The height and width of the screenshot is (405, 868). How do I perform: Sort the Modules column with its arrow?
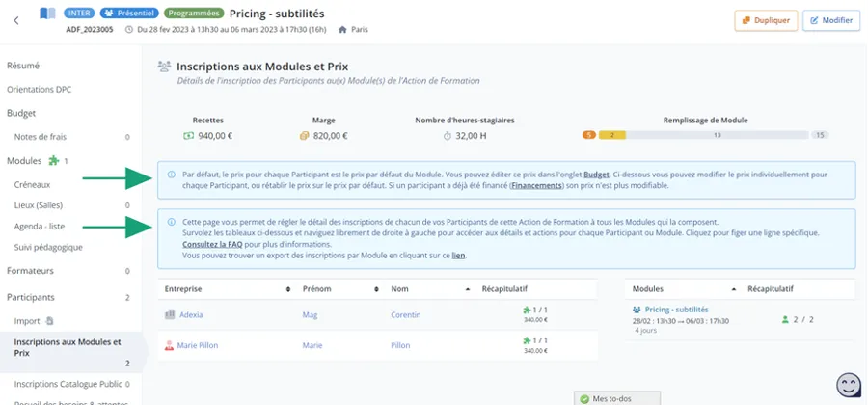(x=735, y=289)
